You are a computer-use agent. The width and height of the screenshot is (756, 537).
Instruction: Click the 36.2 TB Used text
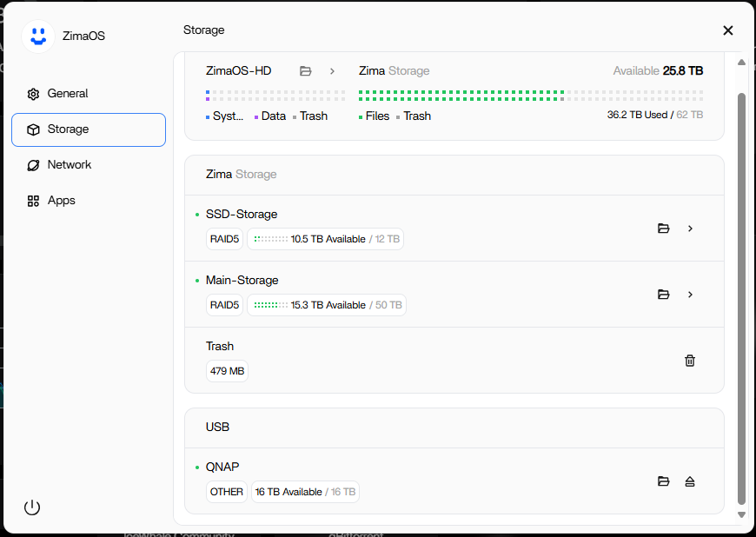point(638,115)
